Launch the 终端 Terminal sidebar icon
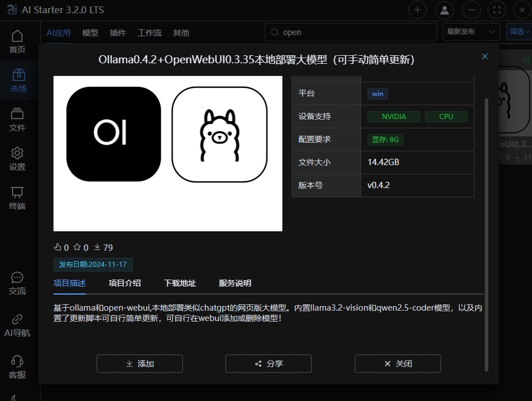This screenshot has height=401, width=532. [x=17, y=198]
